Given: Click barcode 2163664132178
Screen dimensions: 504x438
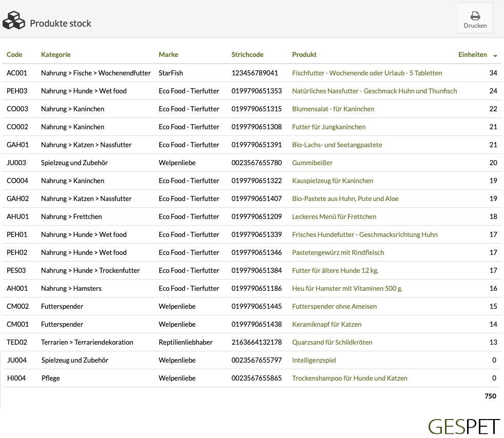Looking at the screenshot, I should click(257, 343).
